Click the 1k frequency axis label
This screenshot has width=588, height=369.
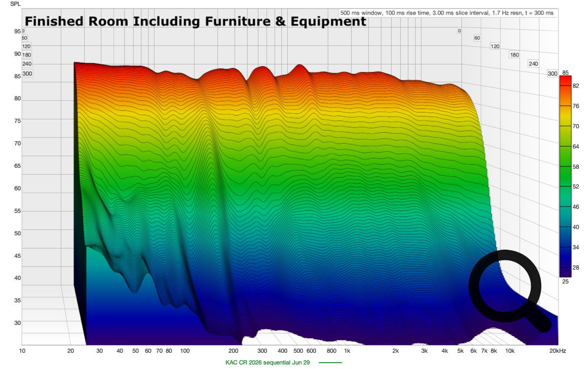[x=347, y=351]
